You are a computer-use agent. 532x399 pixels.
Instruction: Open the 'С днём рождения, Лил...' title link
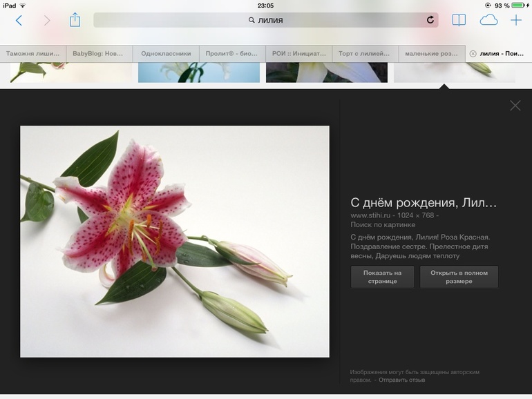[424, 203]
